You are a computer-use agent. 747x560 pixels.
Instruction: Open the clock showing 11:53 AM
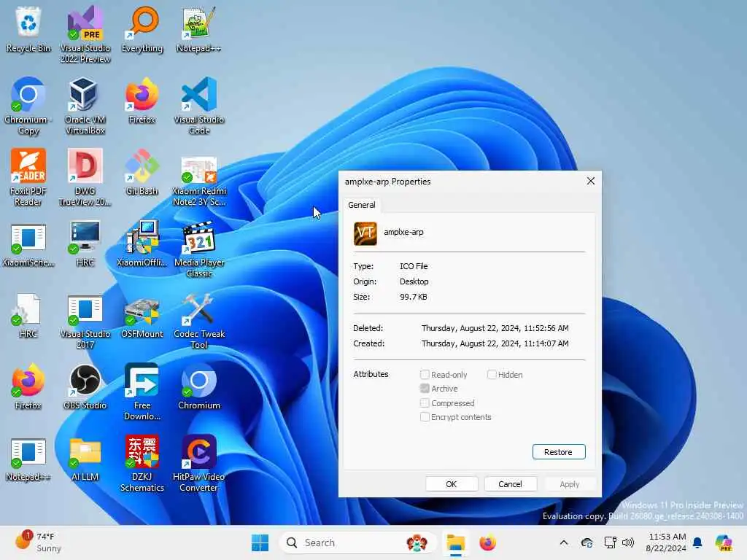click(666, 542)
